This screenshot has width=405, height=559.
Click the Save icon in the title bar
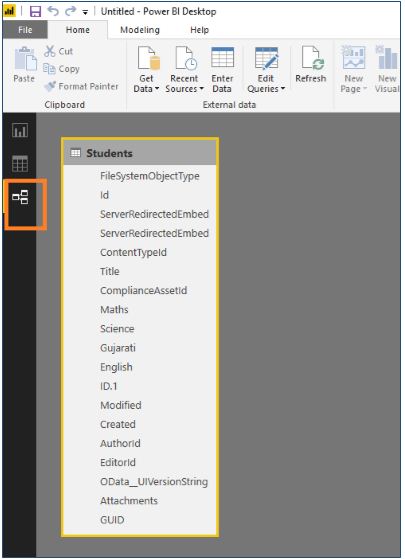(x=35, y=11)
